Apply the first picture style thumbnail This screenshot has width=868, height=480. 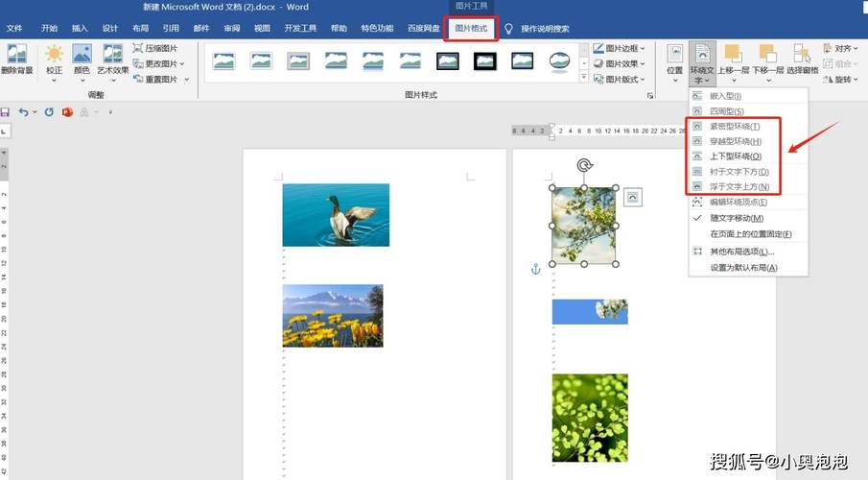[x=223, y=60]
